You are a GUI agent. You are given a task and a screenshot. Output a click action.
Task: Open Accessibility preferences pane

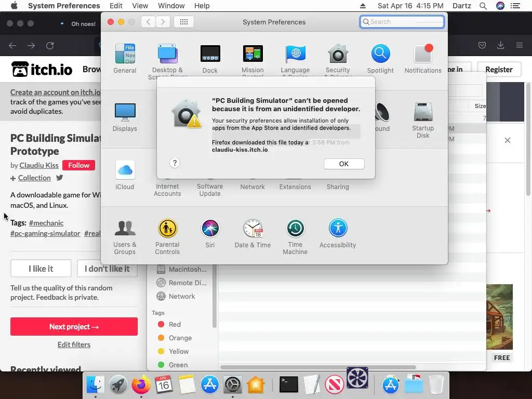[x=338, y=233]
